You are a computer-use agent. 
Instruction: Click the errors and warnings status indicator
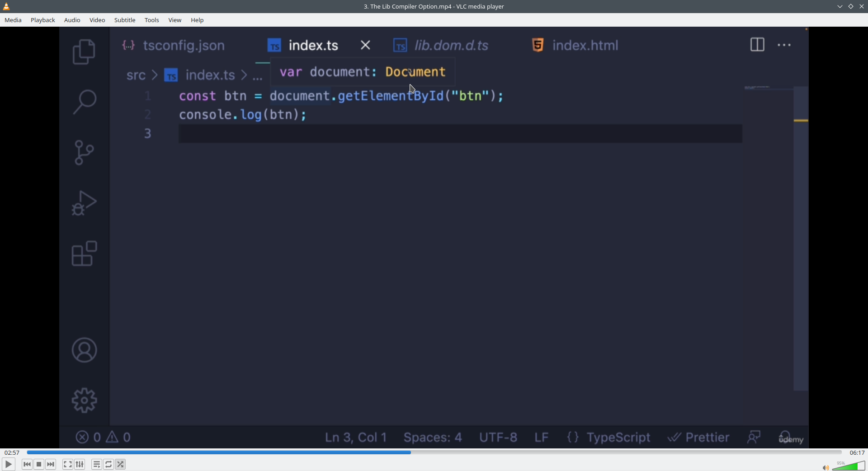pos(104,437)
